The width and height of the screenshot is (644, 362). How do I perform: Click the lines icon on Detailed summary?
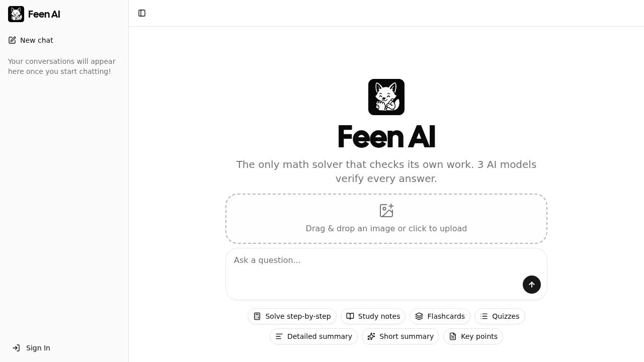coord(279,336)
